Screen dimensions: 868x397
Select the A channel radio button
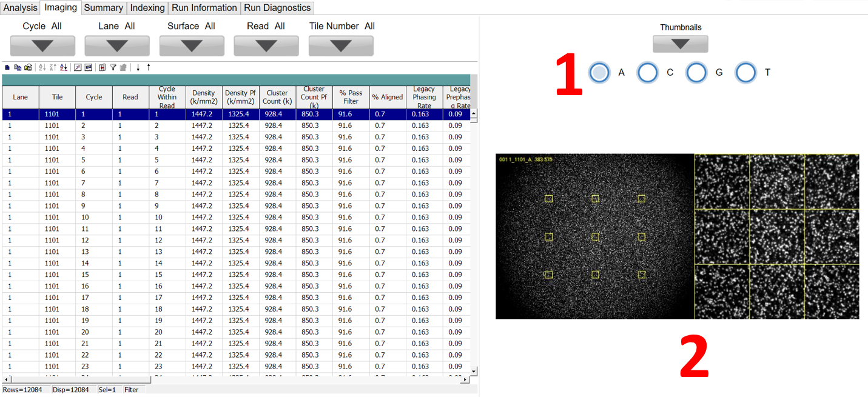599,73
